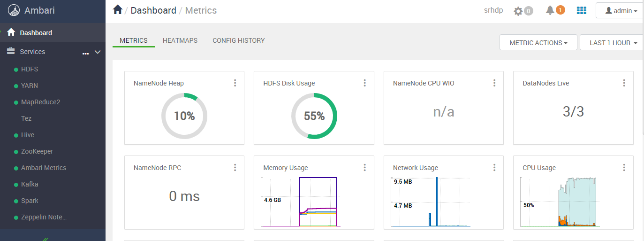The width and height of the screenshot is (644, 241).
Task: Click the Ambari title text
Action: [39, 10]
